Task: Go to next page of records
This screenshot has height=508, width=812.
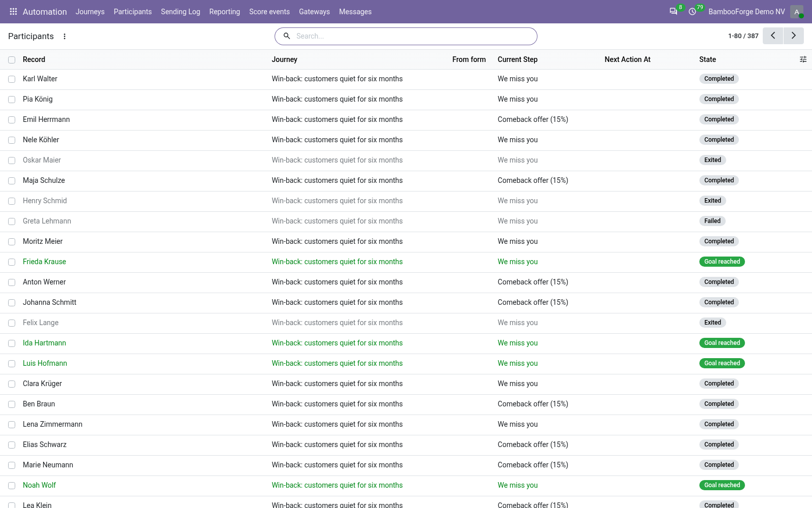Action: pyautogui.click(x=794, y=36)
